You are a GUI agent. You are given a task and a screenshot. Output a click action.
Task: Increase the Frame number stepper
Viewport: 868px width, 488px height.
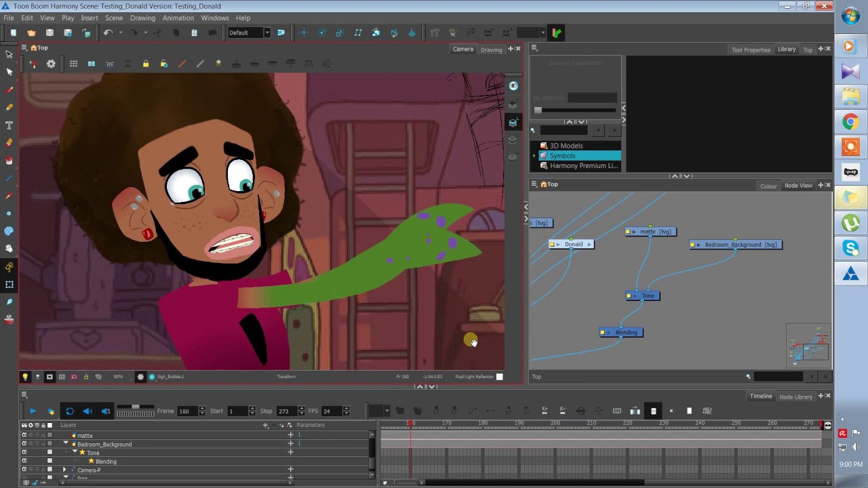tap(202, 409)
